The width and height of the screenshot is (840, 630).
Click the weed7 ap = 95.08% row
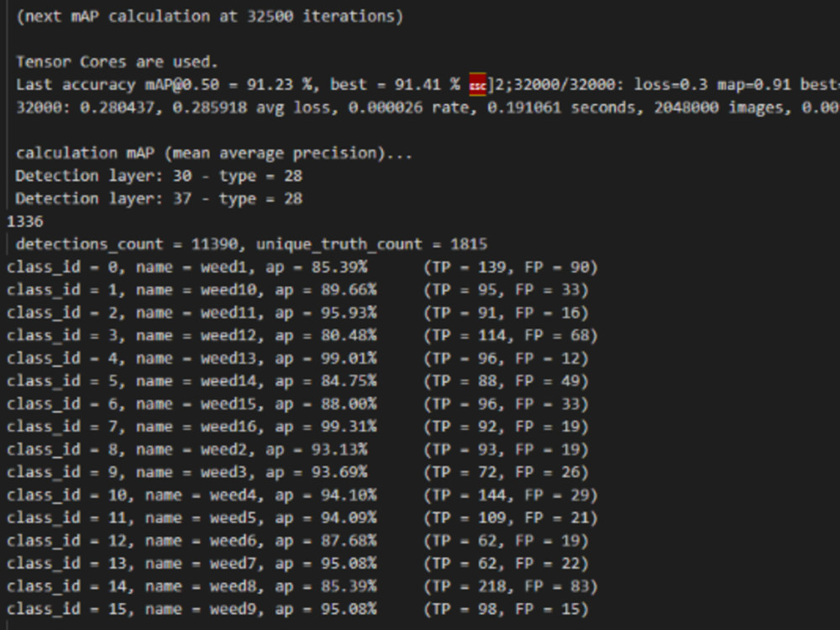(x=297, y=563)
